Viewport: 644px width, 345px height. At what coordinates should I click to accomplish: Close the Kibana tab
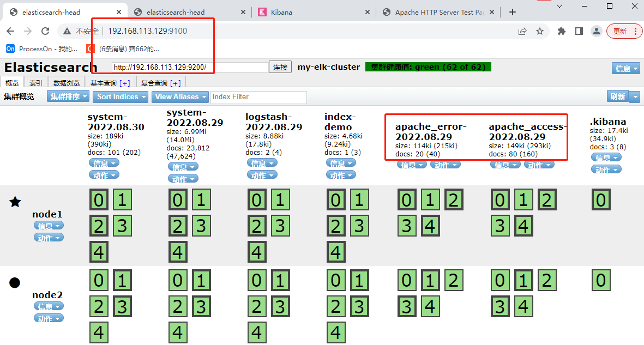(x=367, y=13)
